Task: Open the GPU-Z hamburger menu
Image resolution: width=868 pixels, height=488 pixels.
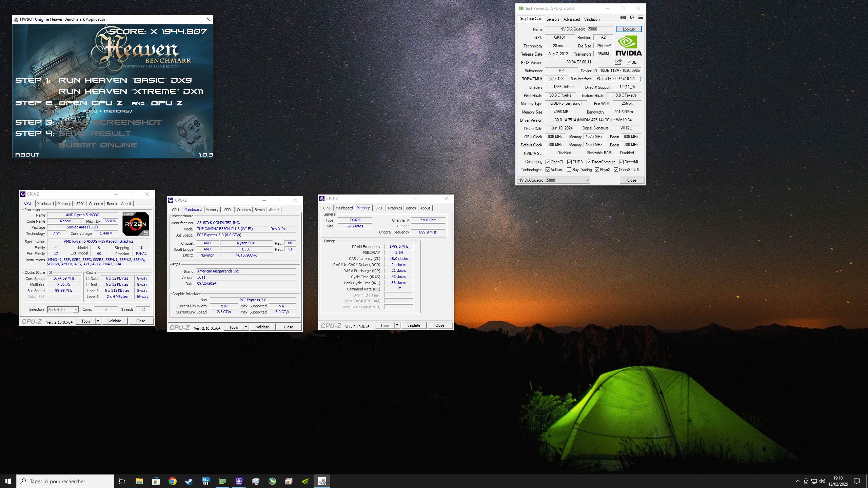Action: (x=640, y=17)
